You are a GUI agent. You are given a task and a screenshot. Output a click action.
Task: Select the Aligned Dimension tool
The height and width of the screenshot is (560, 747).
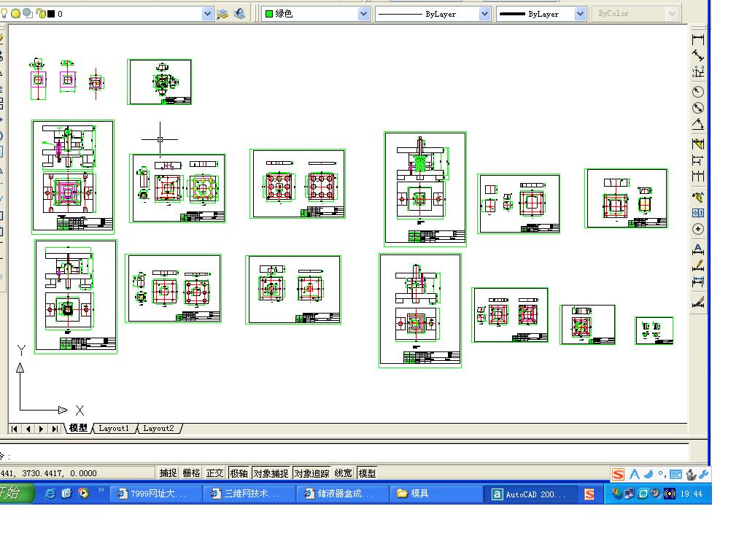pyautogui.click(x=698, y=55)
